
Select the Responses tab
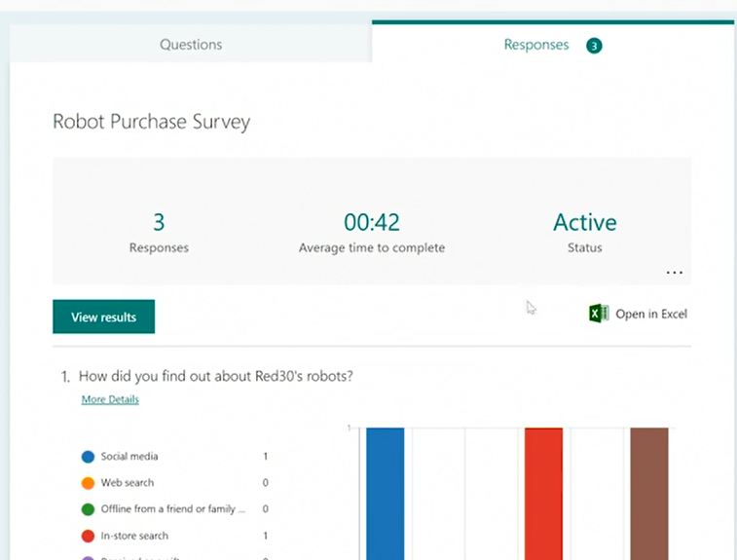[x=535, y=45]
